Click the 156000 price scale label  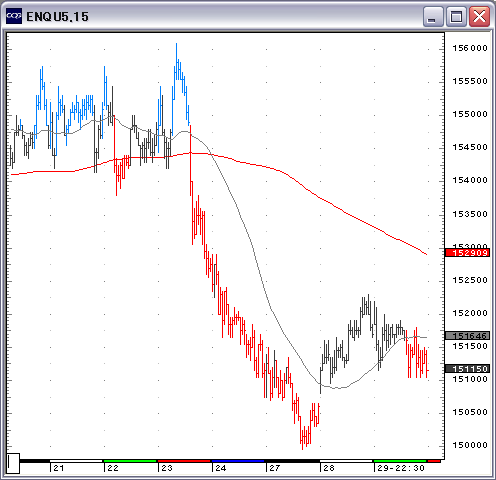click(470, 48)
